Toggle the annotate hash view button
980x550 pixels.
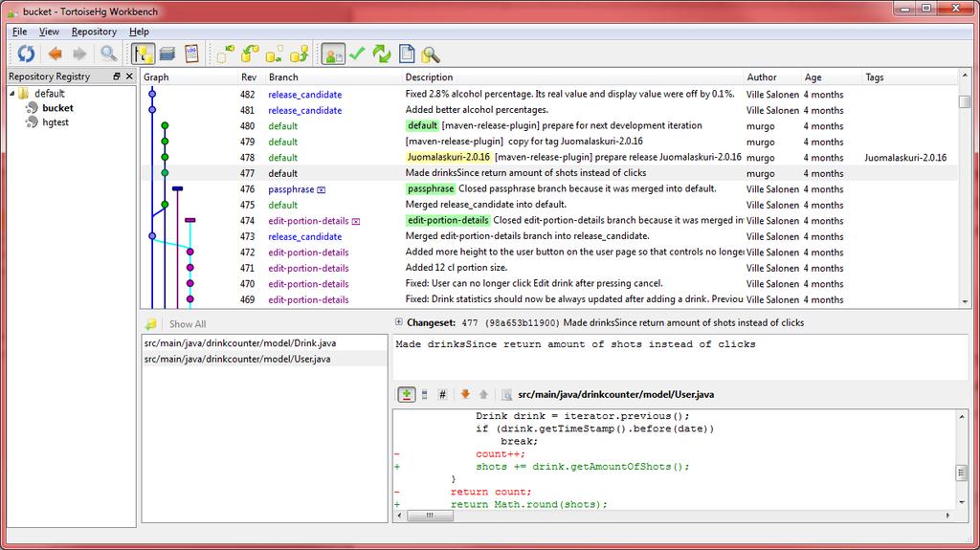(x=442, y=394)
